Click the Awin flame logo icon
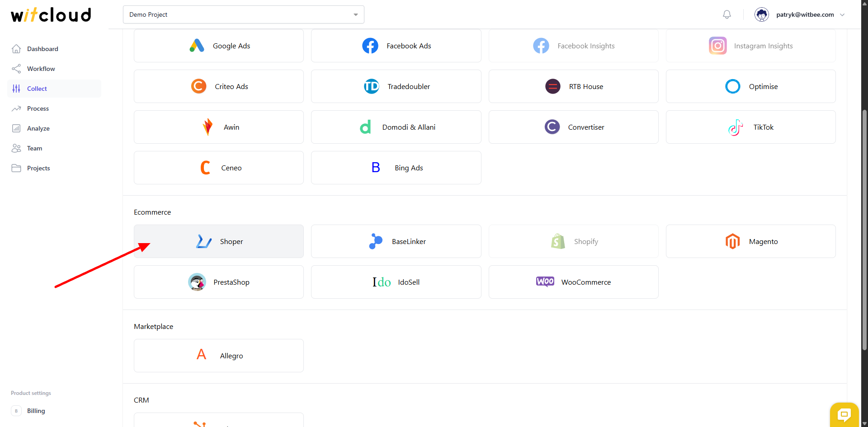Viewport: 868px width, 427px height. [208, 127]
